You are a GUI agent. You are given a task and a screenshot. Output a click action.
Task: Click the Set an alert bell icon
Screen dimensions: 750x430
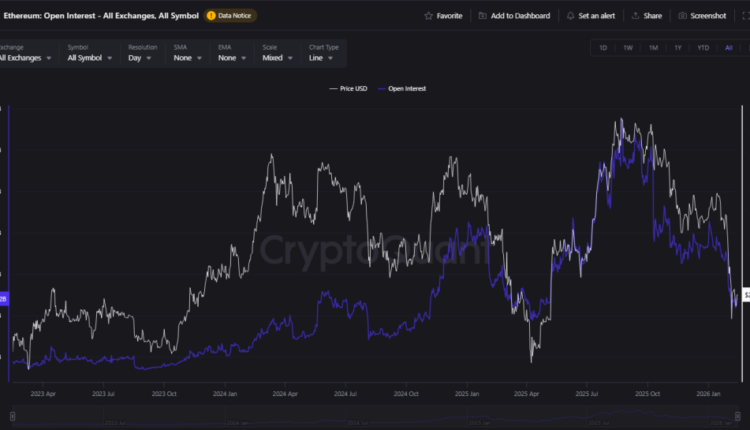tap(570, 16)
